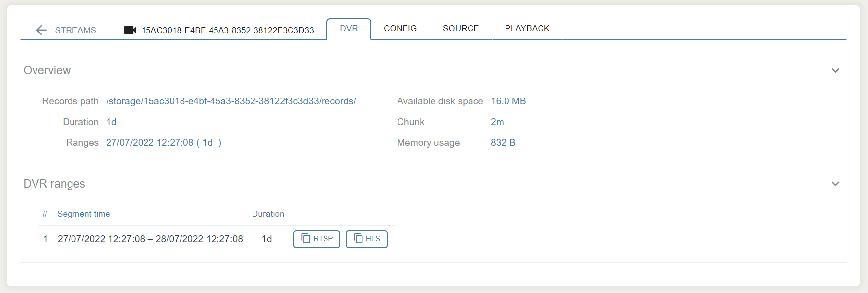Click the Overview section heading
The image size is (868, 293).
click(x=47, y=70)
